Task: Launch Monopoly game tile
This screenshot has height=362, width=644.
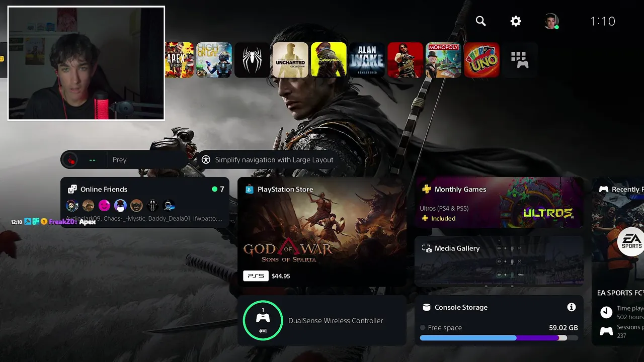Action: tap(443, 60)
